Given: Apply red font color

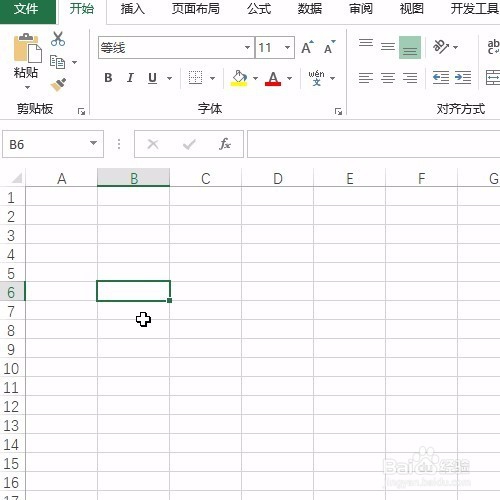Looking at the screenshot, I should (x=273, y=79).
